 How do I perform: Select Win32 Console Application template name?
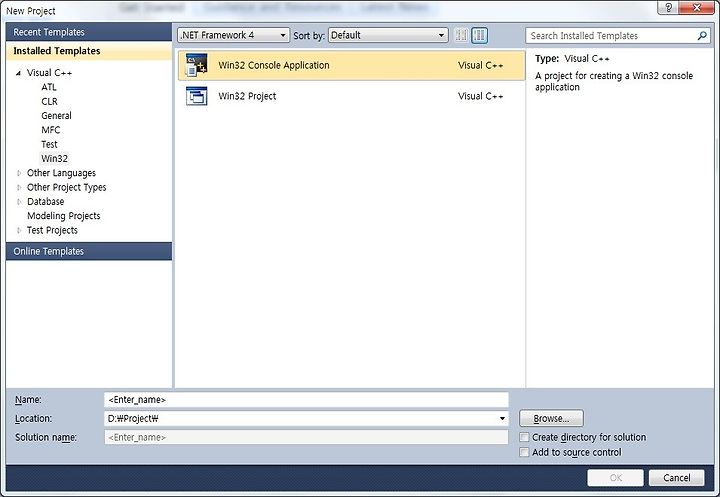click(274, 65)
